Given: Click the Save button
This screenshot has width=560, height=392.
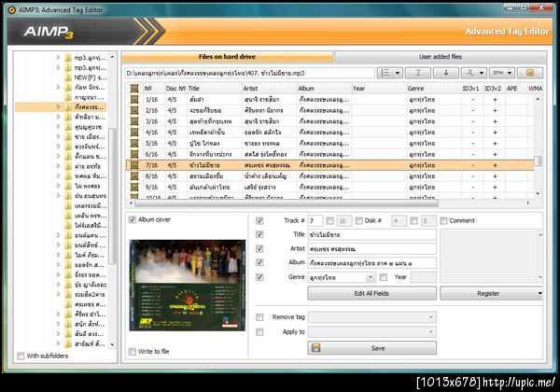Looking at the screenshot, I should pyautogui.click(x=371, y=348).
